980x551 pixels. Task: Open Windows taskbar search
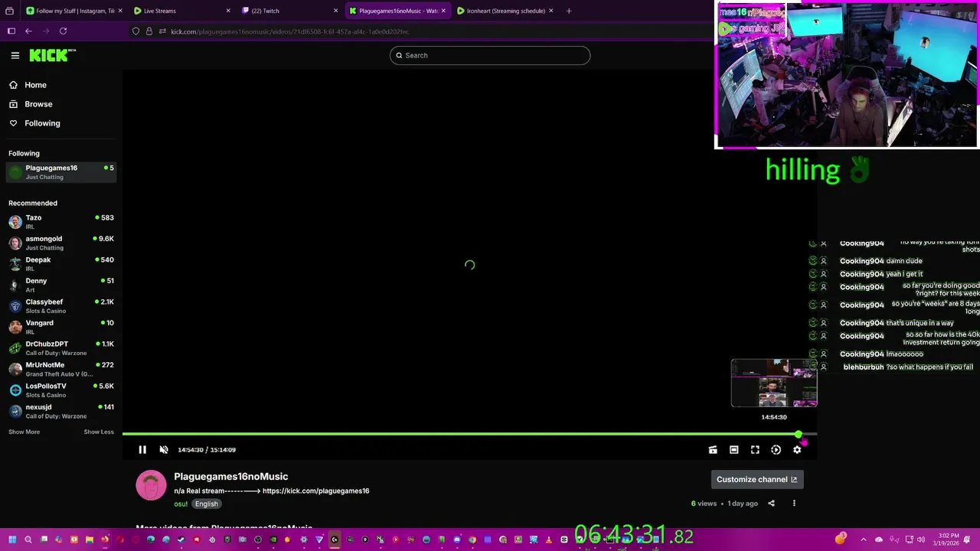pyautogui.click(x=28, y=540)
